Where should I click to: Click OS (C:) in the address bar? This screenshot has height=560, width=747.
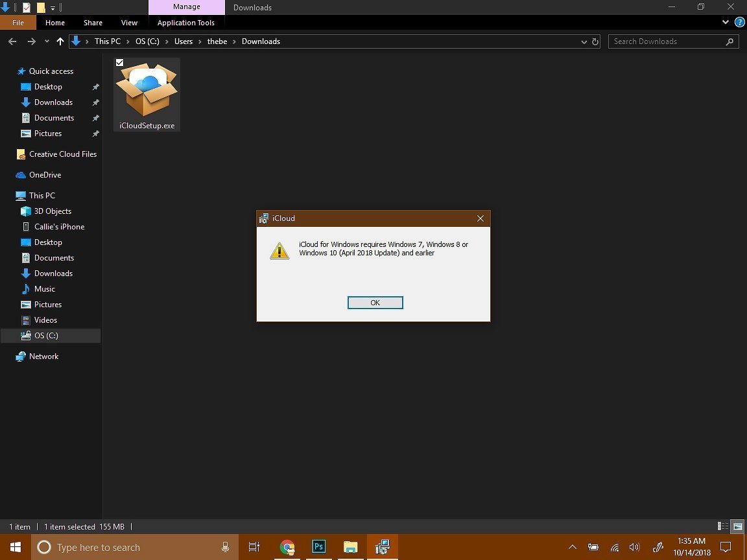pyautogui.click(x=147, y=41)
